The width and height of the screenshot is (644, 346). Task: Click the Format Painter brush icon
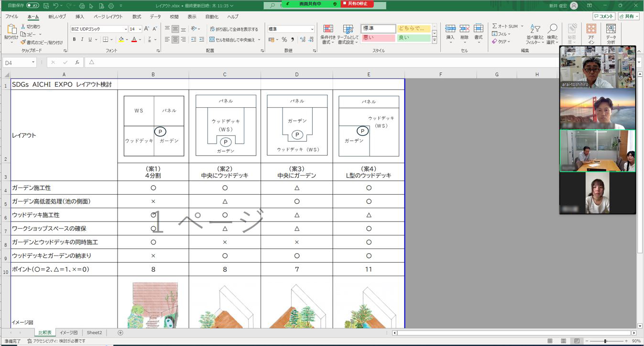pyautogui.click(x=23, y=42)
